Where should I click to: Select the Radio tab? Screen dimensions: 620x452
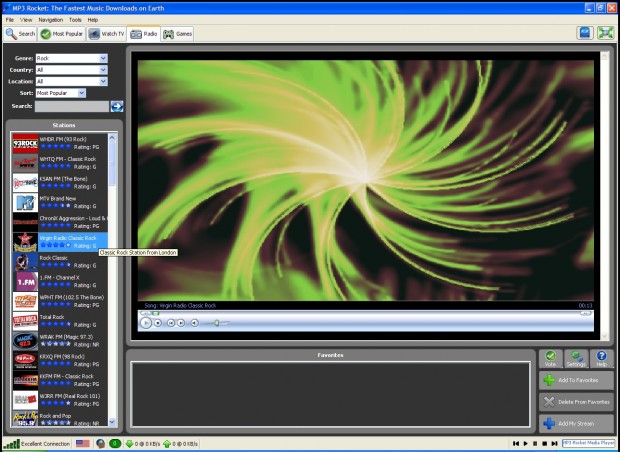(144, 34)
